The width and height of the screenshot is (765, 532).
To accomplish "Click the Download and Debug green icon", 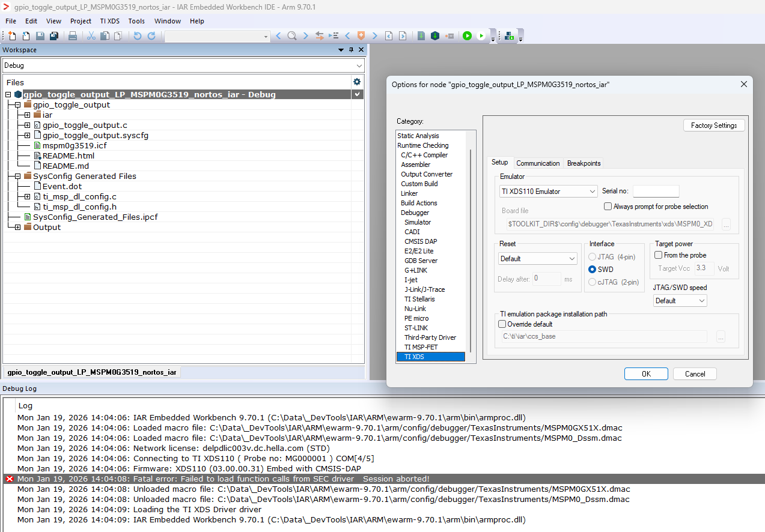I will [467, 36].
